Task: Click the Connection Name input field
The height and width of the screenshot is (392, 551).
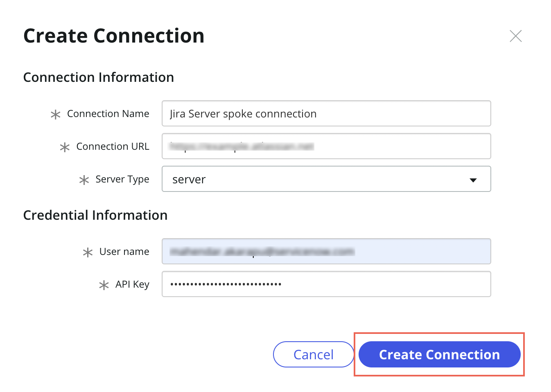Action: click(x=326, y=113)
